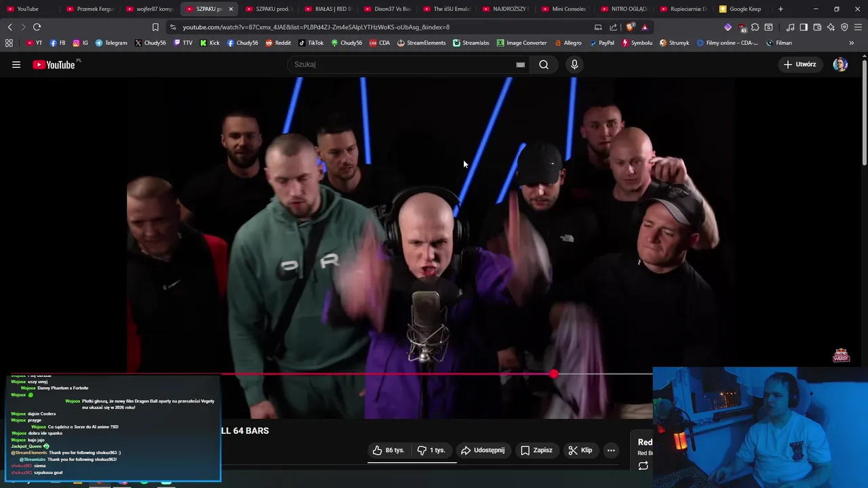Screen dimensions: 868x488
Task: Seek using the red video progress handle
Action: 554,373
